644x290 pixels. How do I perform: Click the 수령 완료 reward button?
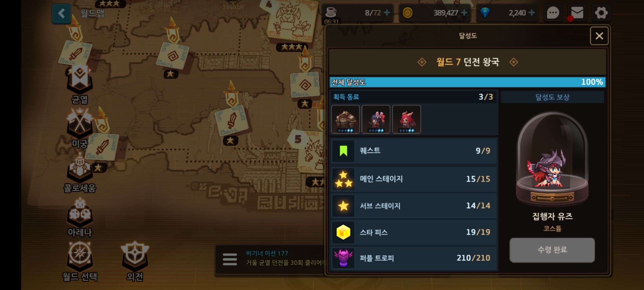pos(552,250)
